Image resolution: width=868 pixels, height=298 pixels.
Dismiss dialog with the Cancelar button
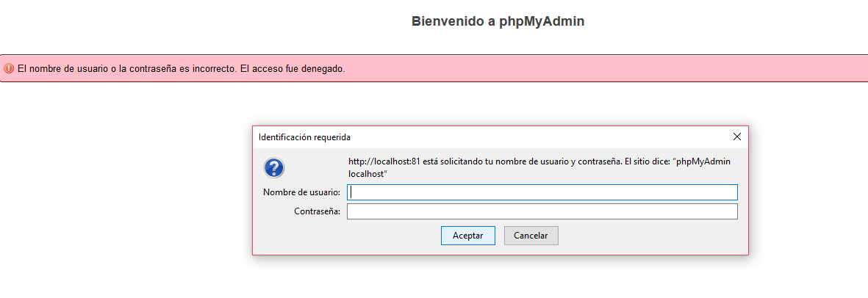click(531, 236)
